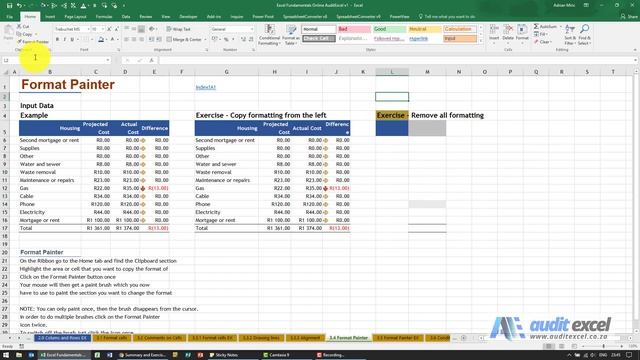Open the Font group dialog launcher
640x360 pixels.
[119, 50]
